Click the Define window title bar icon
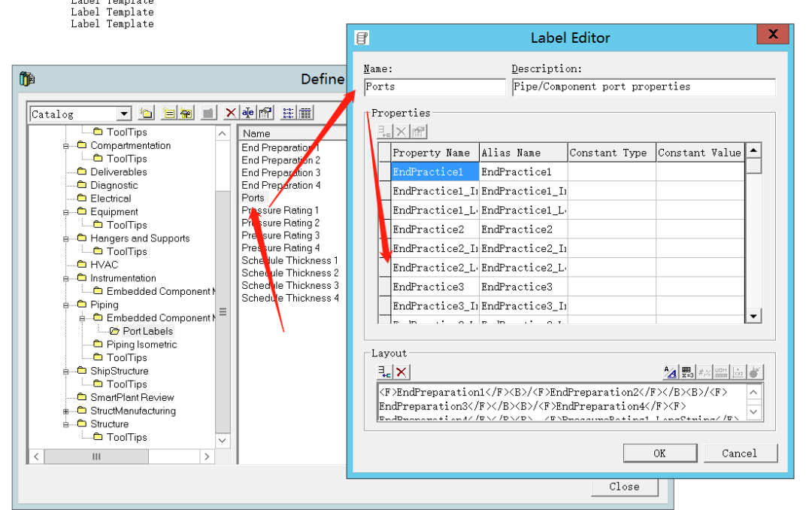812x510 pixels. (x=27, y=79)
